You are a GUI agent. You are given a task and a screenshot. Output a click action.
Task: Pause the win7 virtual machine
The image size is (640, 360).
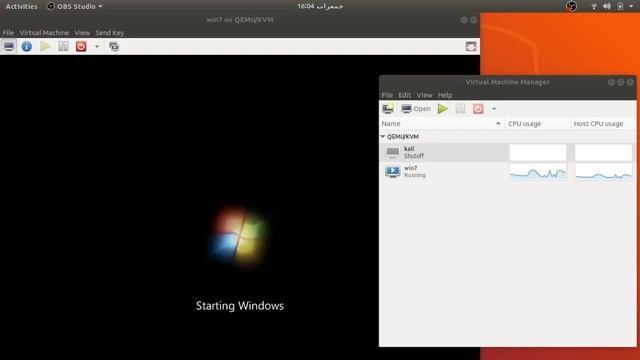pos(63,47)
